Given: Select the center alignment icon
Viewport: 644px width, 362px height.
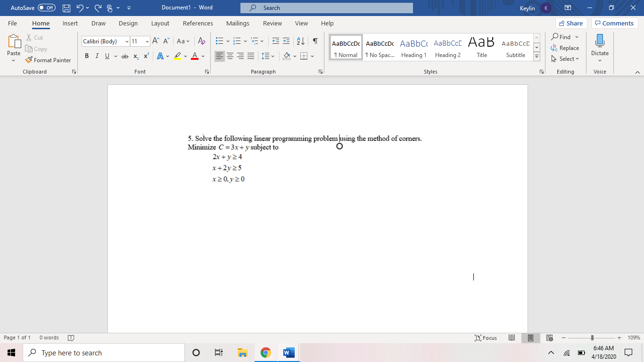Looking at the screenshot, I should click(x=230, y=56).
